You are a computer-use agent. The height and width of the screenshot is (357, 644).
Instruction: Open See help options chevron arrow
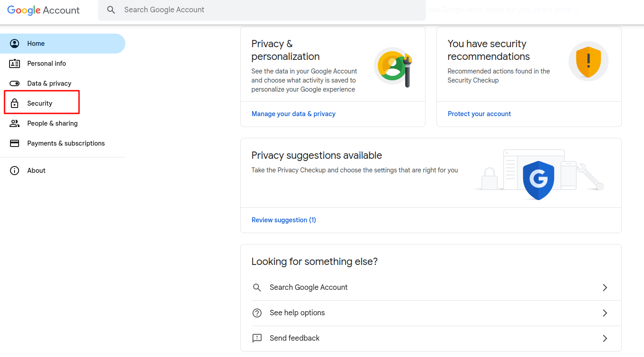[604, 313]
